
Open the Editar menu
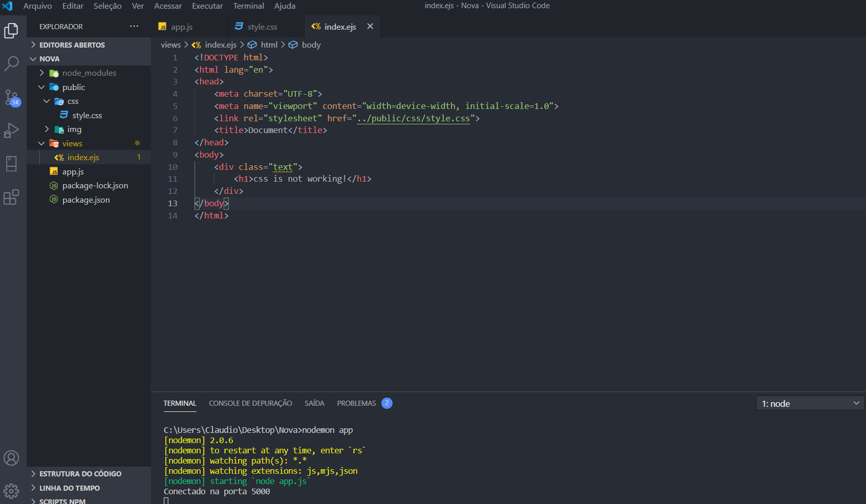[73, 6]
